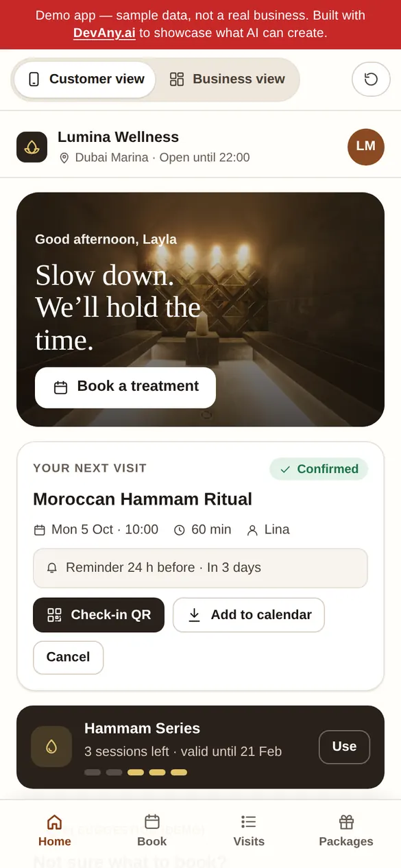Go to the Book tab
This screenshot has height=868, width=401.
click(152, 831)
